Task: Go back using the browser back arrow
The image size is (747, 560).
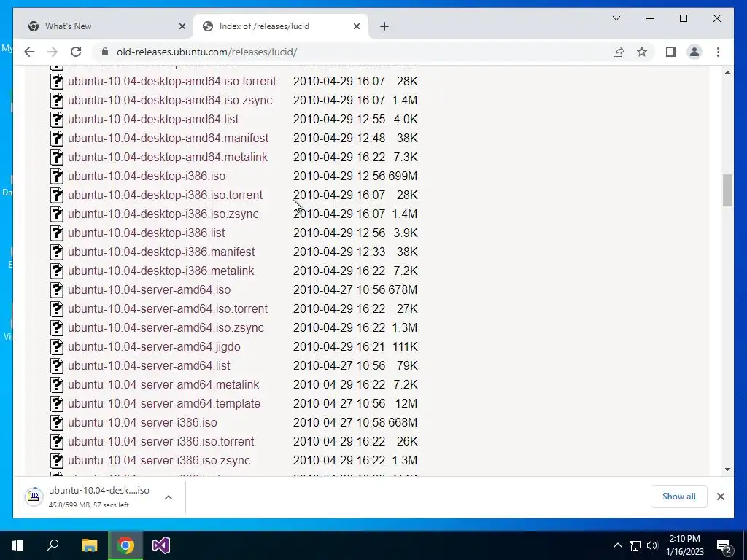Action: point(29,52)
